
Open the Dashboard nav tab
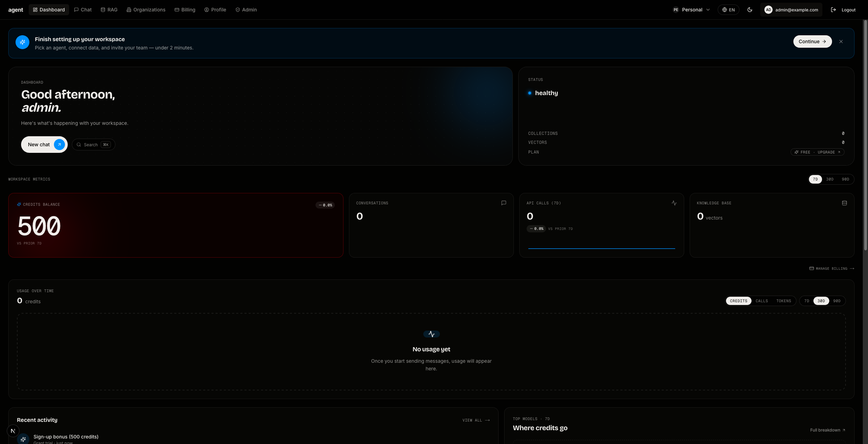click(x=49, y=10)
